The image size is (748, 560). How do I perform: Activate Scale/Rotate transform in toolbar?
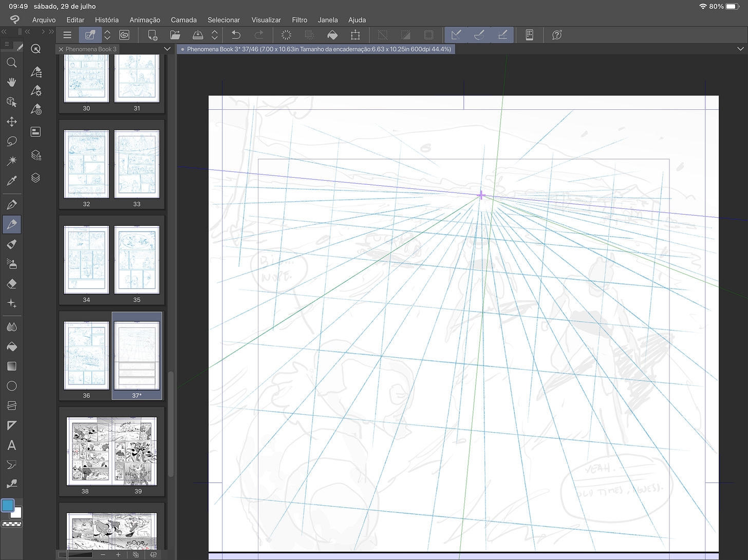tap(355, 35)
